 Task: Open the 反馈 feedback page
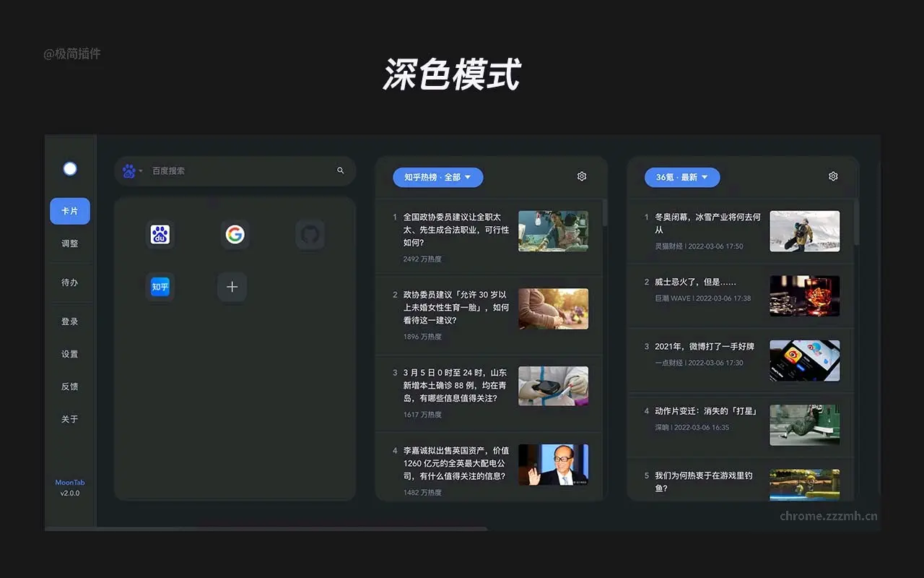(x=69, y=387)
